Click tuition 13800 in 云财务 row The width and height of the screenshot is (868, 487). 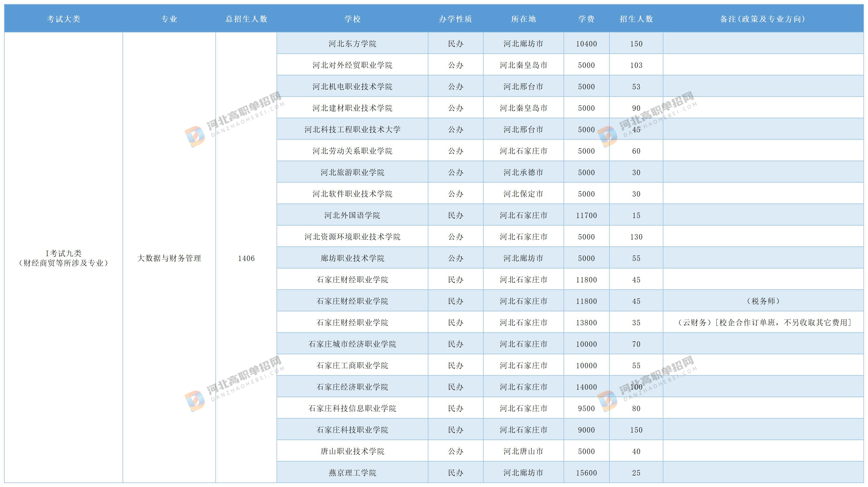(586, 323)
